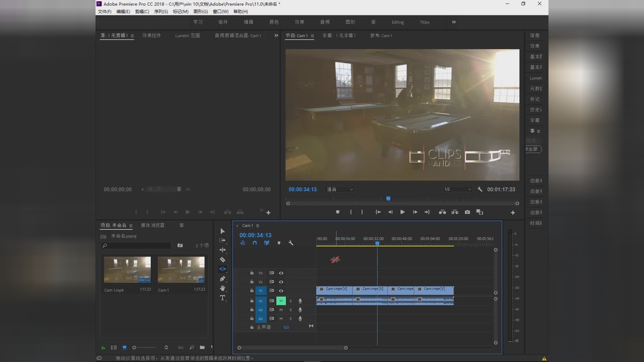
Task: Open program monitor settings wrench
Action: (480, 189)
